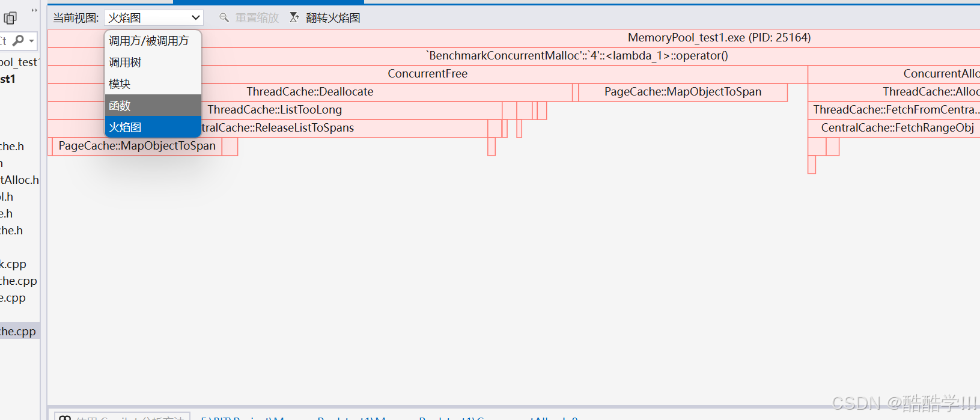Select the ool_test solution node
Viewport: 980px width, 420px height.
point(19,62)
